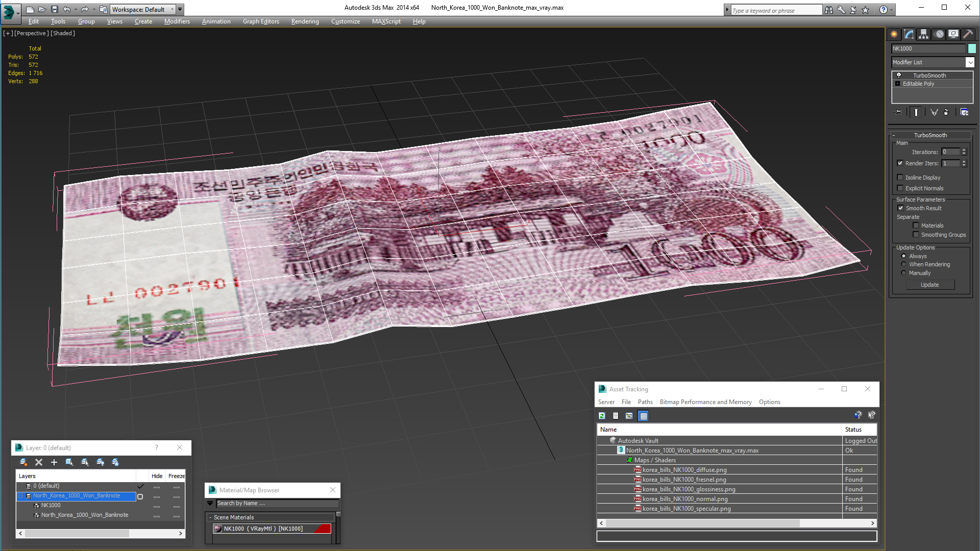This screenshot has width=980, height=551.
Task: Toggle Smooth Result checkbox
Action: [900, 208]
